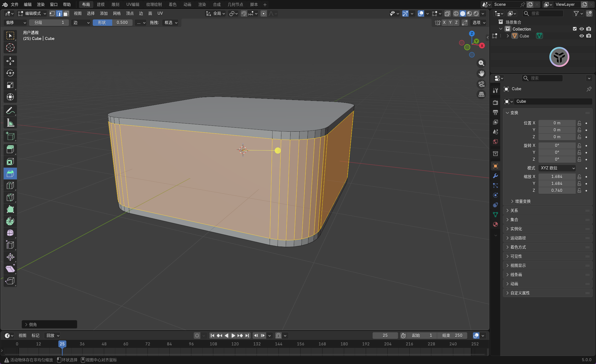Hide Cube object in viewport

pos(582,36)
